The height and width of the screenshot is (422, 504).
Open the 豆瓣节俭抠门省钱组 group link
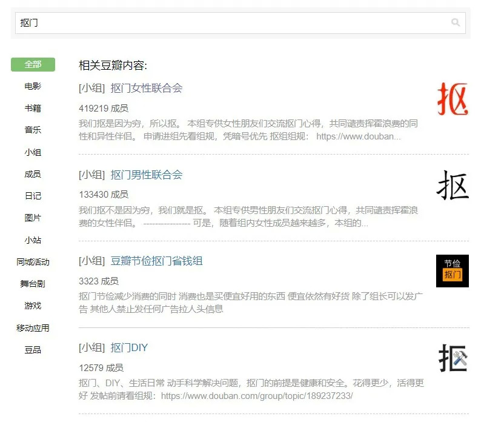click(156, 261)
